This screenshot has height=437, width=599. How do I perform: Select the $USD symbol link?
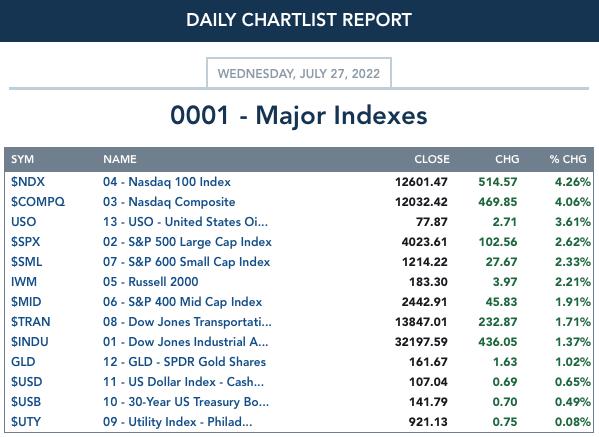27,382
